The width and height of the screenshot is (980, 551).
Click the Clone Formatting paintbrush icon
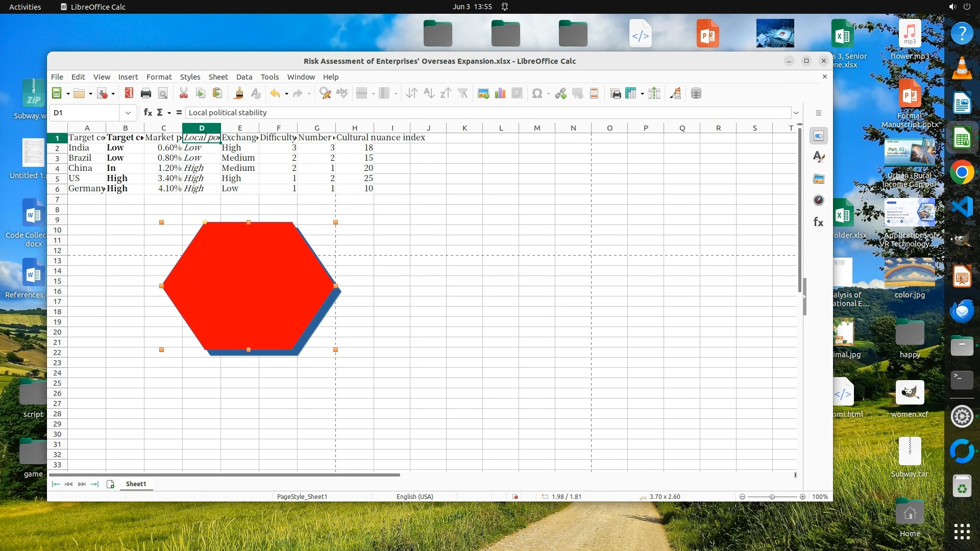(238, 93)
